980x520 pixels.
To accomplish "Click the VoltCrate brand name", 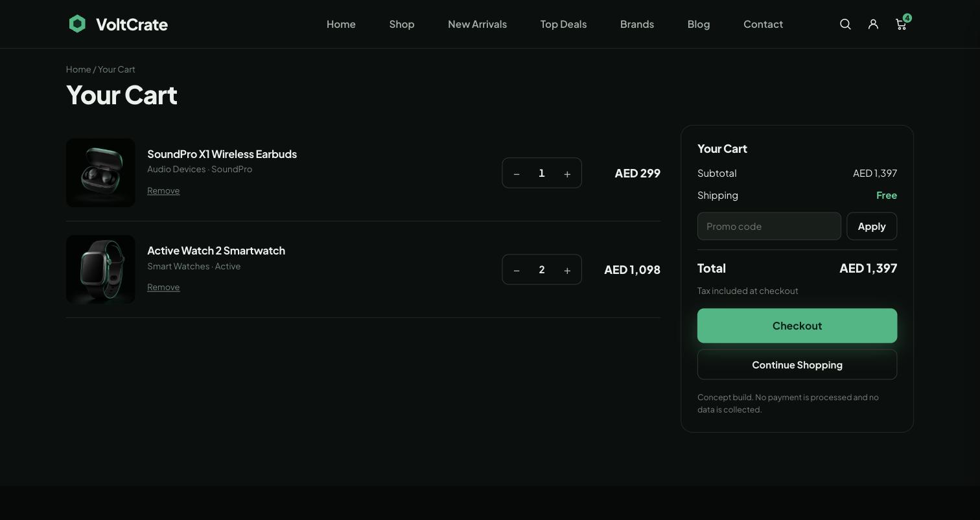I will [132, 24].
